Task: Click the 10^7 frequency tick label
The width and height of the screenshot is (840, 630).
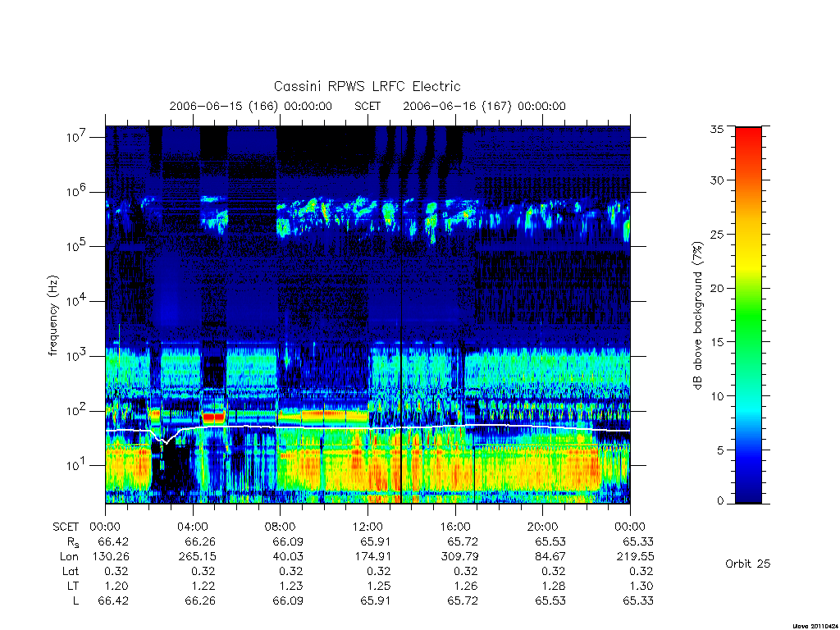Action: coord(77,137)
